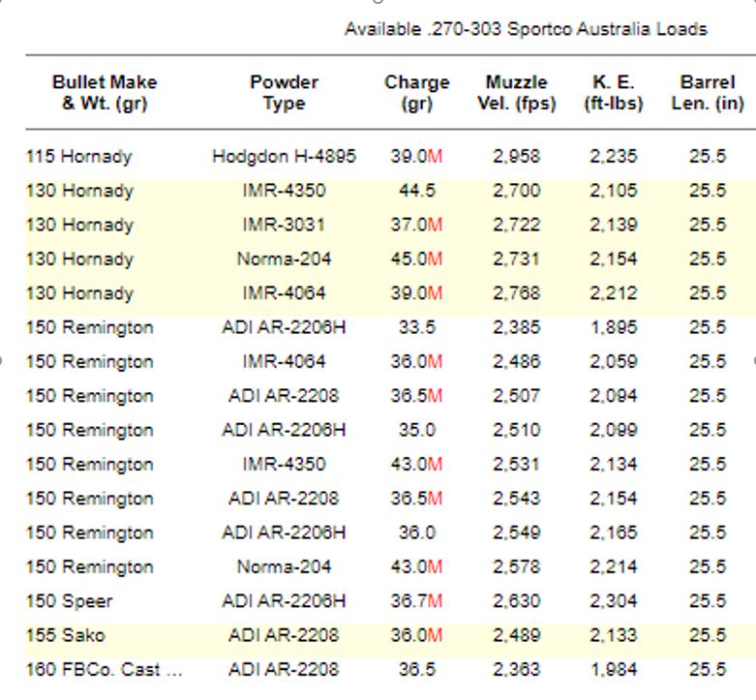This screenshot has width=756, height=700.
Task: Click the Available .270-303 Sportco Australia Loads title
Action: click(526, 29)
